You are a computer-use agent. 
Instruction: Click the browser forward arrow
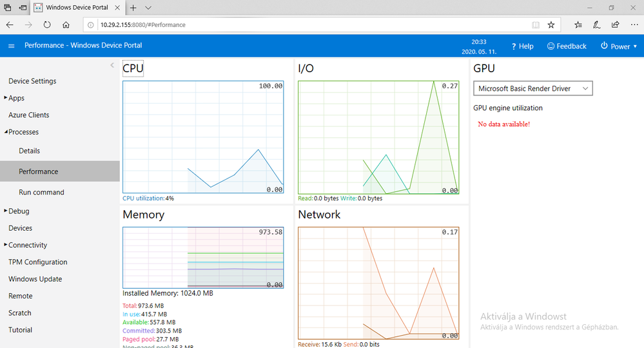(28, 25)
